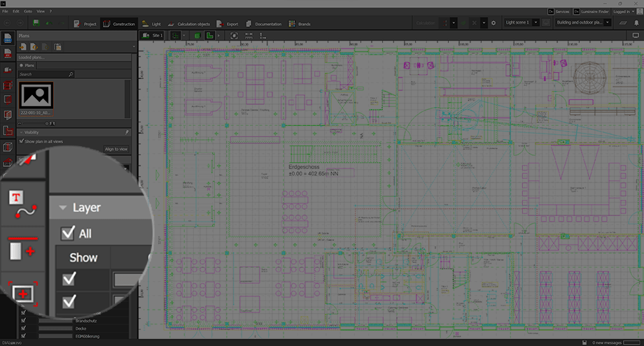Click the calculation settings gear icon

[x=493, y=23]
